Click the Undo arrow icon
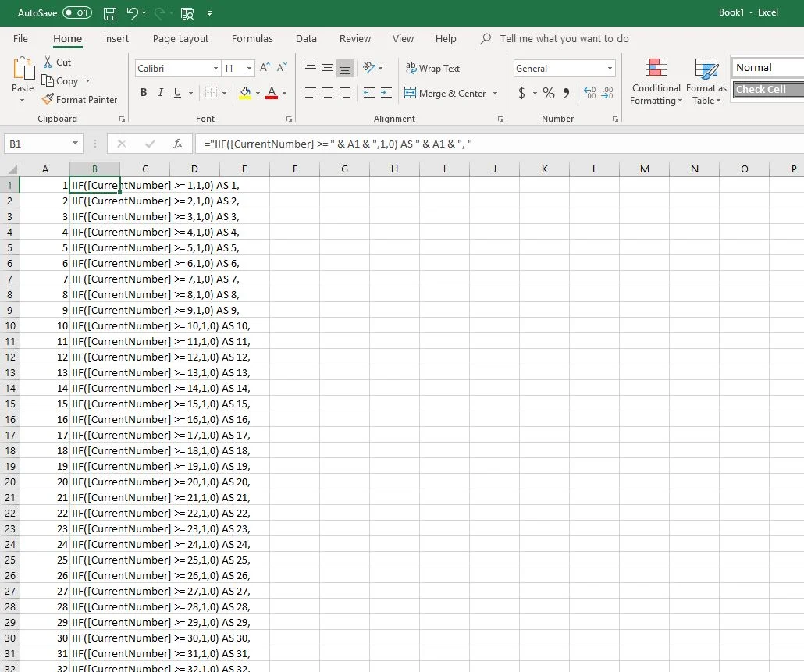804x672 pixels. [133, 13]
